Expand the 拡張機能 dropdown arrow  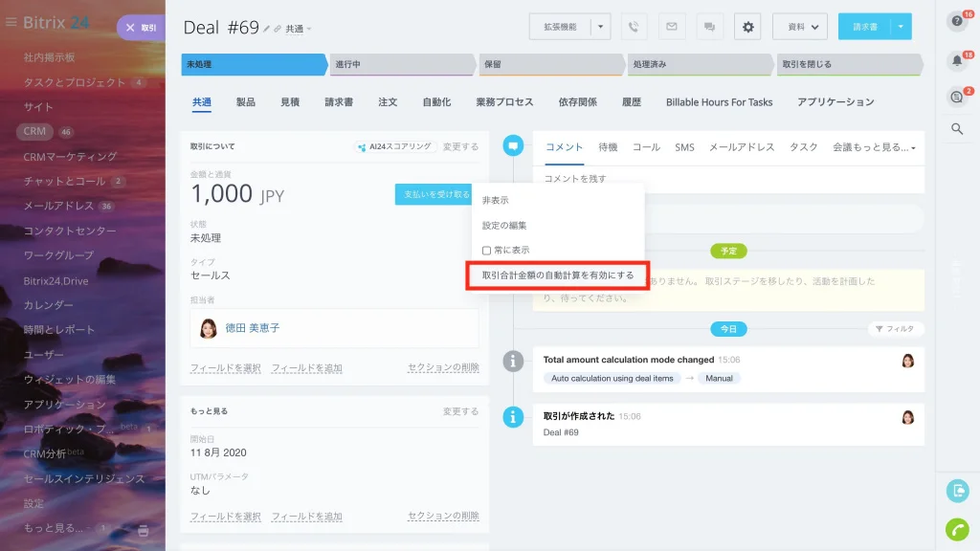tap(601, 27)
